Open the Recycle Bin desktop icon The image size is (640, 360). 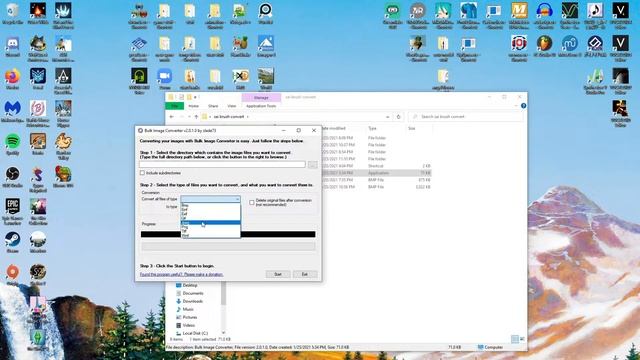tap(12, 13)
